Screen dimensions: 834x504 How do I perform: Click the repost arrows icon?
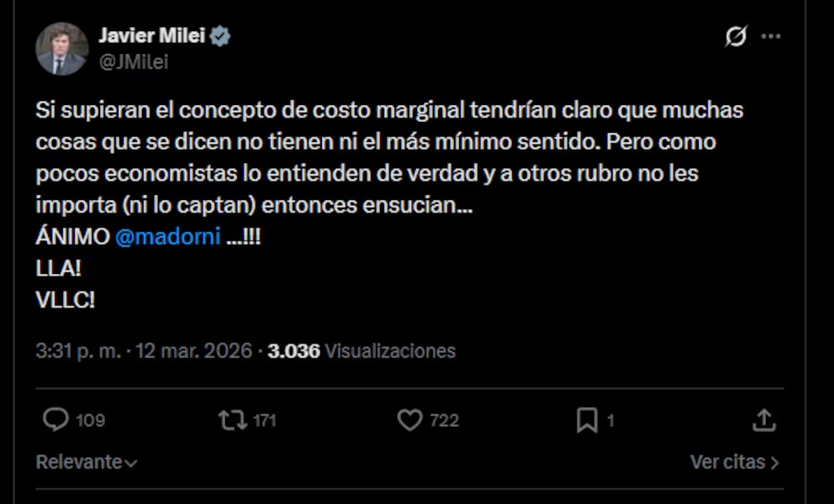click(x=232, y=420)
